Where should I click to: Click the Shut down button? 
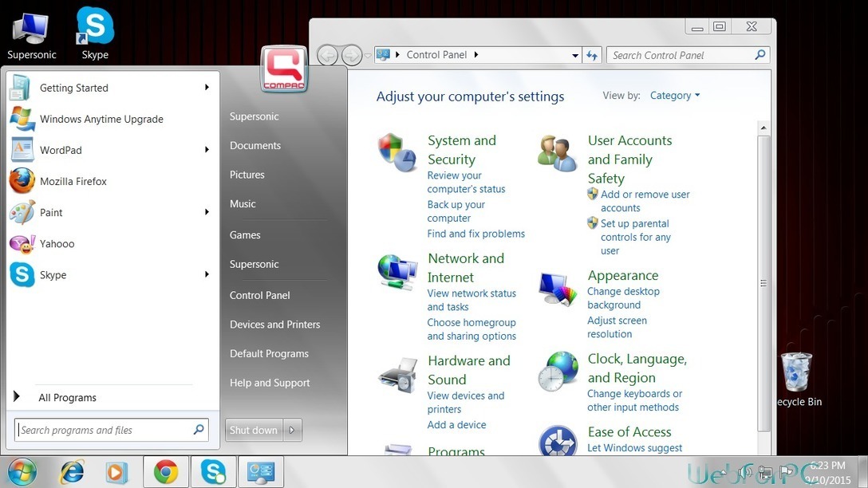(x=254, y=430)
